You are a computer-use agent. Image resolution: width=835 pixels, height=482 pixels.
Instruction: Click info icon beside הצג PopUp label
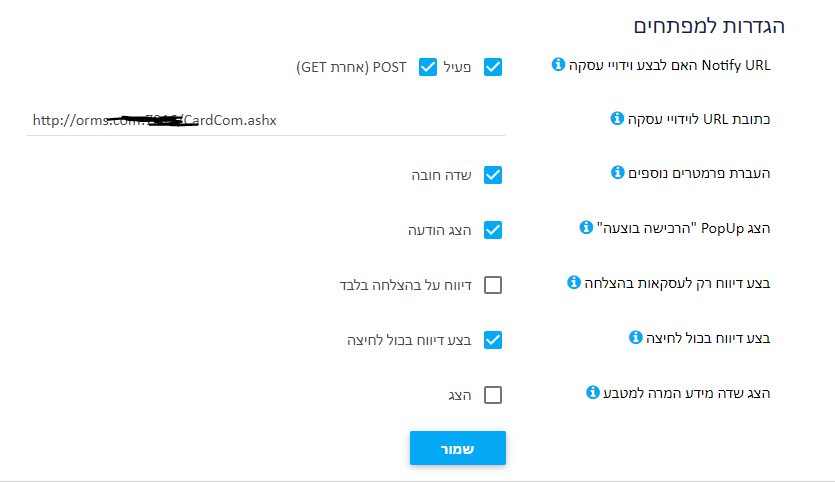tap(586, 227)
